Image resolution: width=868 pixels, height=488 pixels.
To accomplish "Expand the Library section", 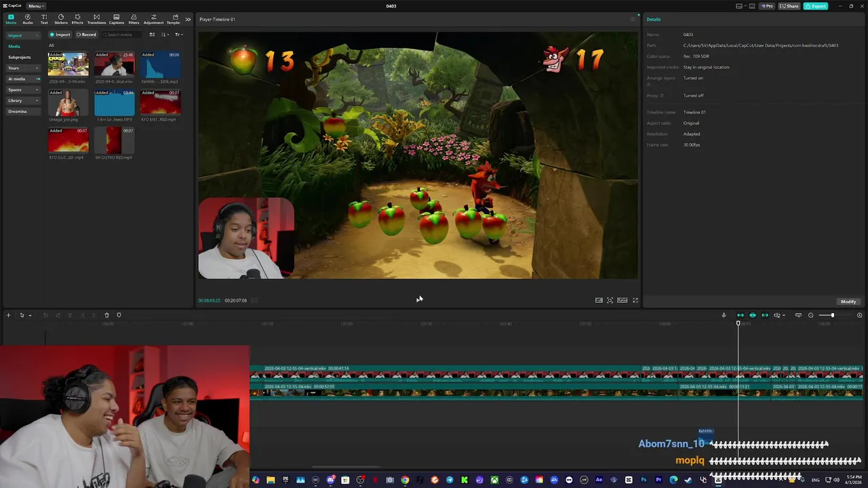I will tap(23, 100).
